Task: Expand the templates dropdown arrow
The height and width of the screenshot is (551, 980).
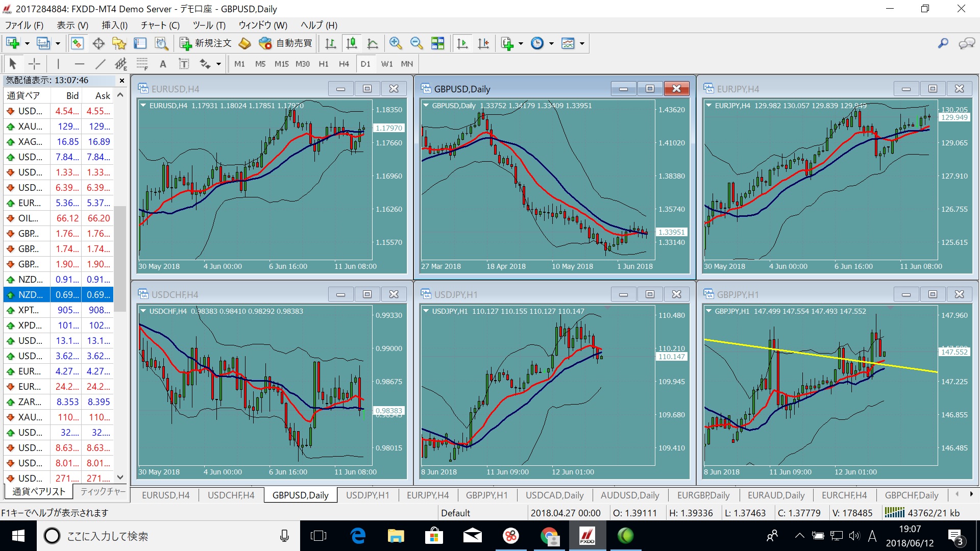Action: (x=582, y=44)
